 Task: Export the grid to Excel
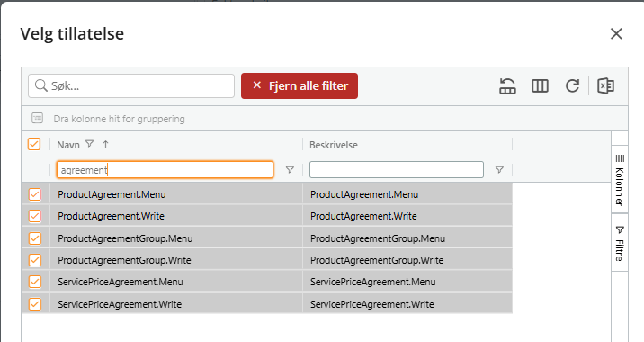tap(606, 86)
